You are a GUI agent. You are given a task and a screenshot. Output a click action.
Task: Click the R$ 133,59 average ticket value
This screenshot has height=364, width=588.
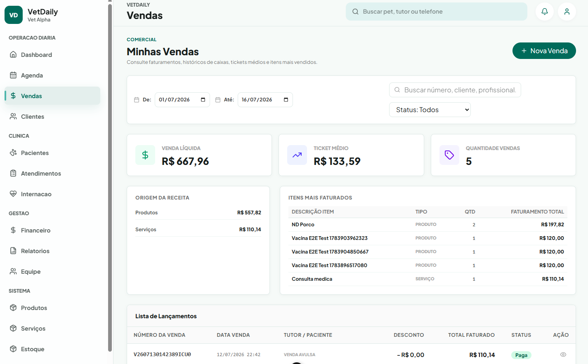click(x=337, y=161)
